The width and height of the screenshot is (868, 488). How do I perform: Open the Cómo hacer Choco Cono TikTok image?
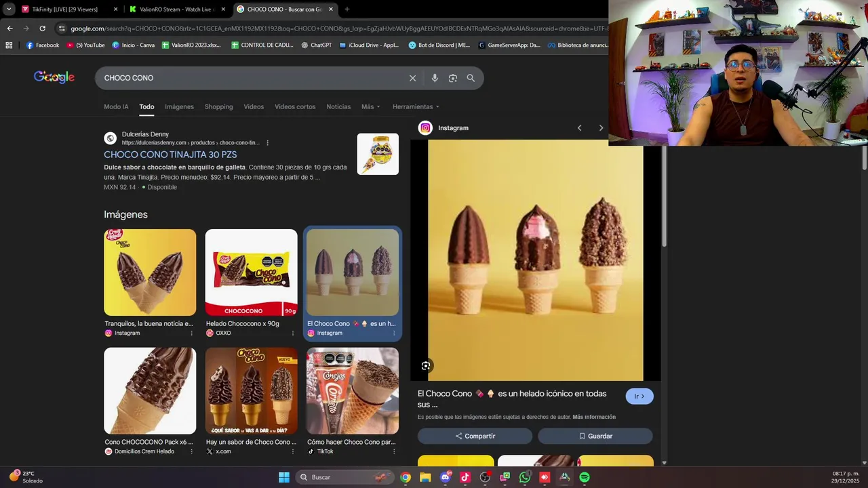[353, 391]
